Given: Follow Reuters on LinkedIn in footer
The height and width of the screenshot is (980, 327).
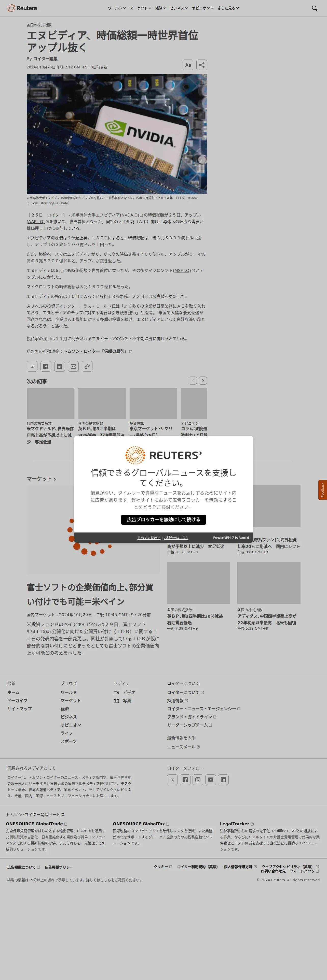Looking at the screenshot, I should click(223, 780).
